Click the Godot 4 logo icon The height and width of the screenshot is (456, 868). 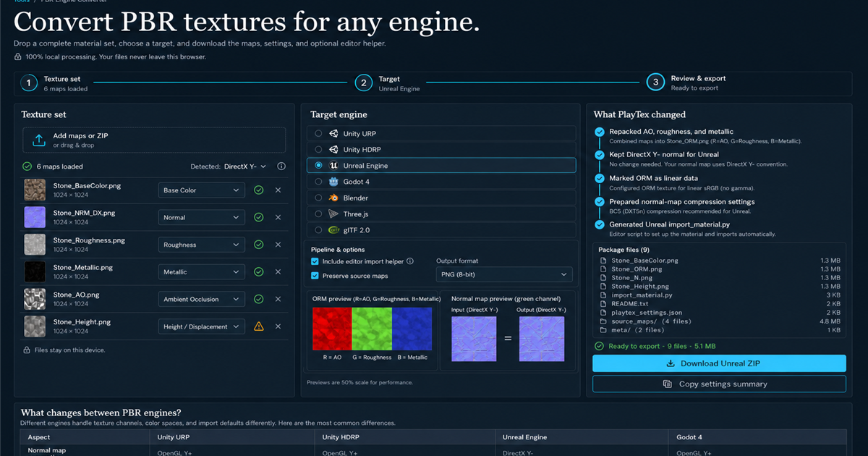[x=333, y=182]
